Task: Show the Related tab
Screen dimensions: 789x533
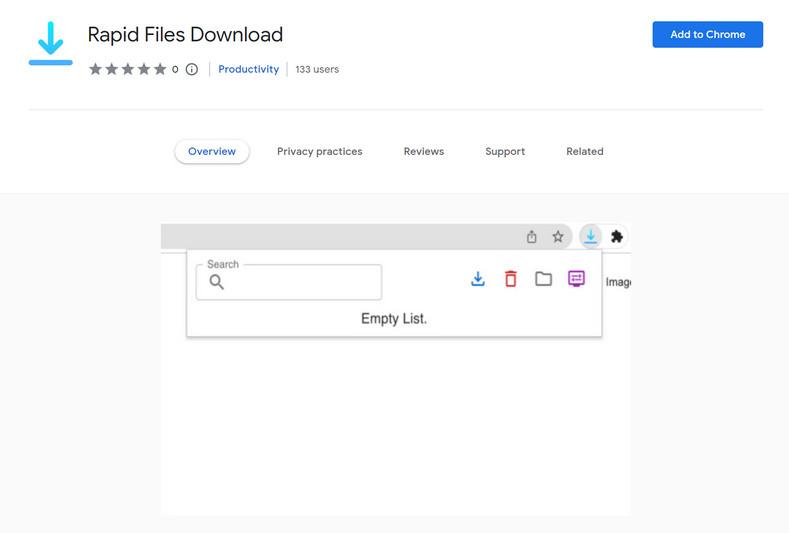Action: pyautogui.click(x=585, y=151)
